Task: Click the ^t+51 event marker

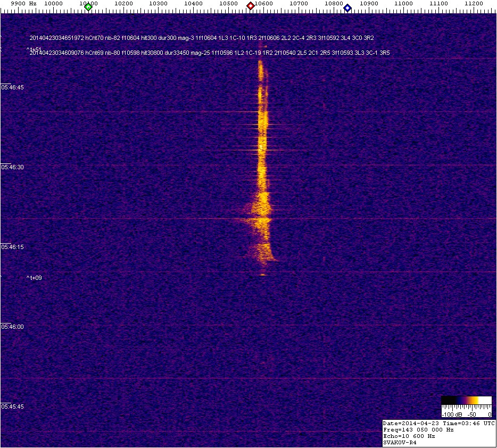Action: (34, 49)
